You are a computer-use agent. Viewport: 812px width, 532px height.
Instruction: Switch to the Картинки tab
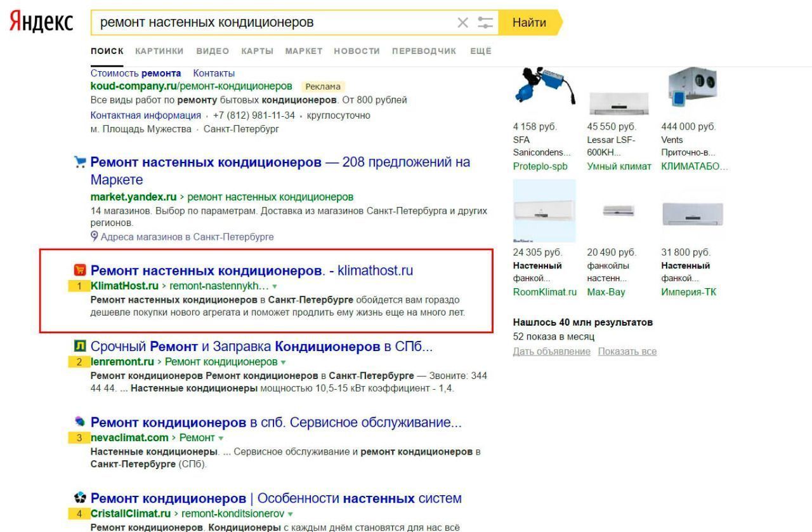[159, 51]
